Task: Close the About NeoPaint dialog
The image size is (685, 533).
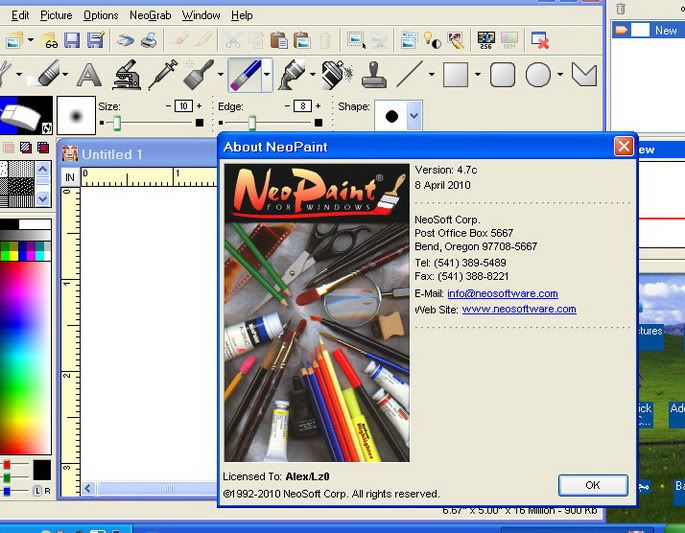Action: point(623,146)
